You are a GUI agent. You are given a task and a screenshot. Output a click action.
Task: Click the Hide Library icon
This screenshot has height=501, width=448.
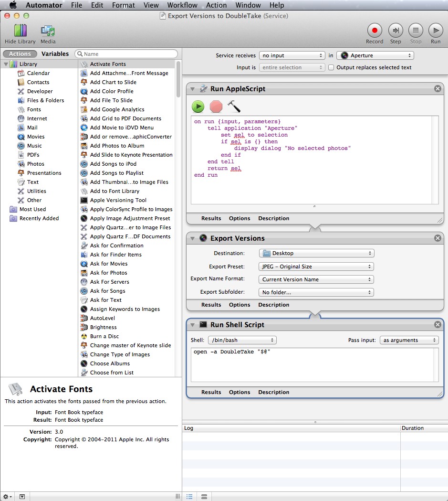tap(21, 31)
